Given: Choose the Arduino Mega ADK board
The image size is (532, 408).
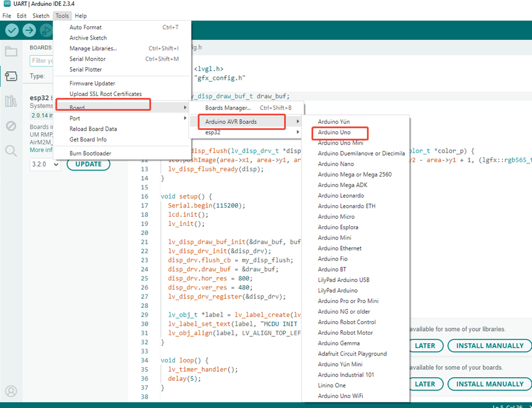Looking at the screenshot, I should pos(356,185).
